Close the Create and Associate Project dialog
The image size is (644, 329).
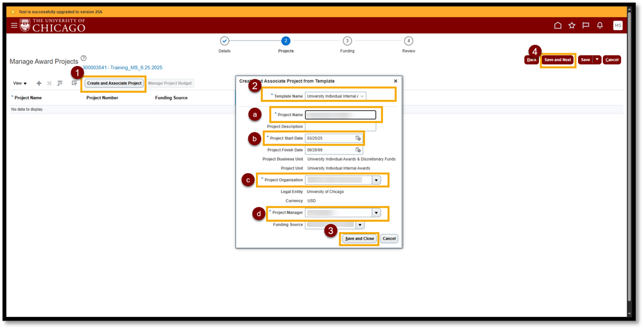click(395, 81)
